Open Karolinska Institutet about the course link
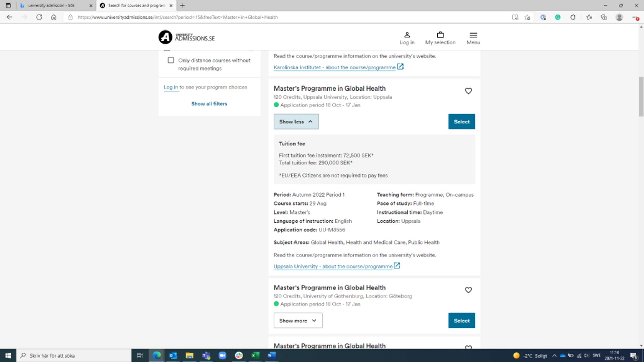 pos(334,67)
